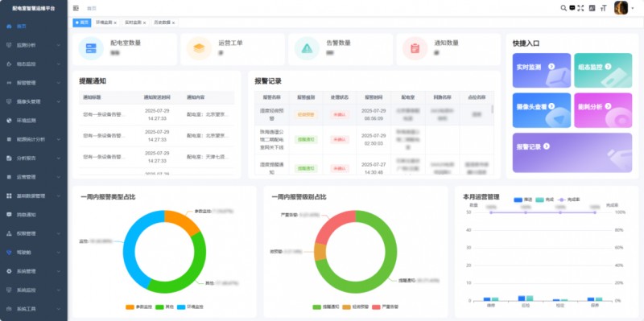Toggle fullscreen mode icon
This screenshot has height=321, width=644.
(580, 8)
